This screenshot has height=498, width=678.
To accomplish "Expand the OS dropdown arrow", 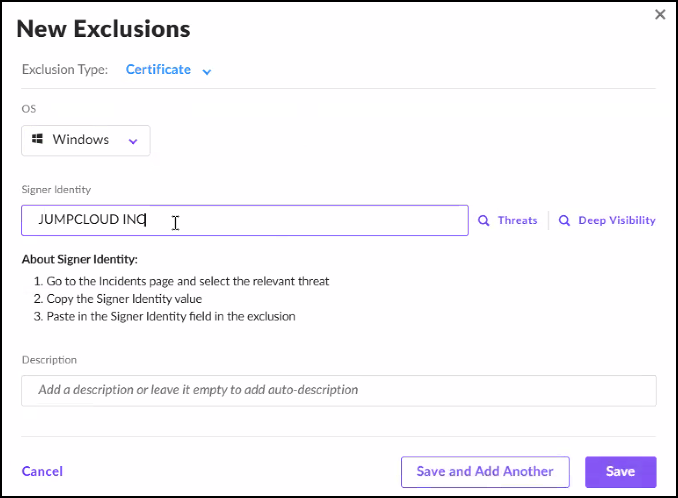I will pyautogui.click(x=133, y=141).
